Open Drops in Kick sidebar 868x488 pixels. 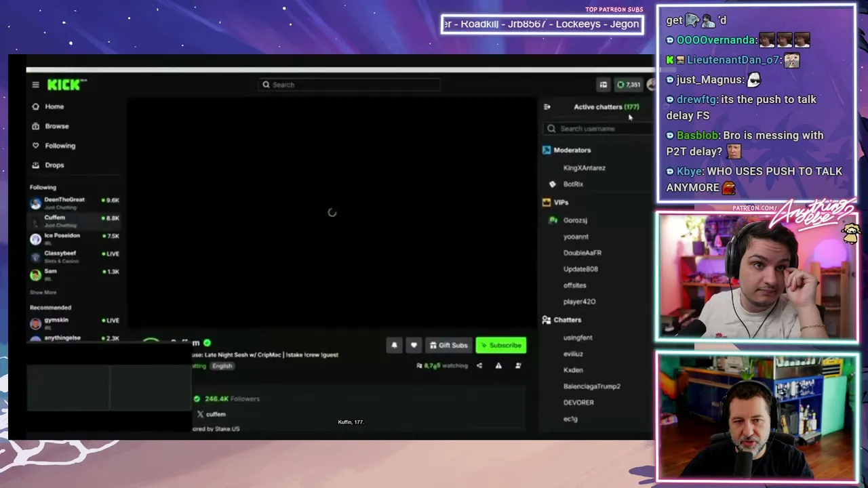click(54, 165)
